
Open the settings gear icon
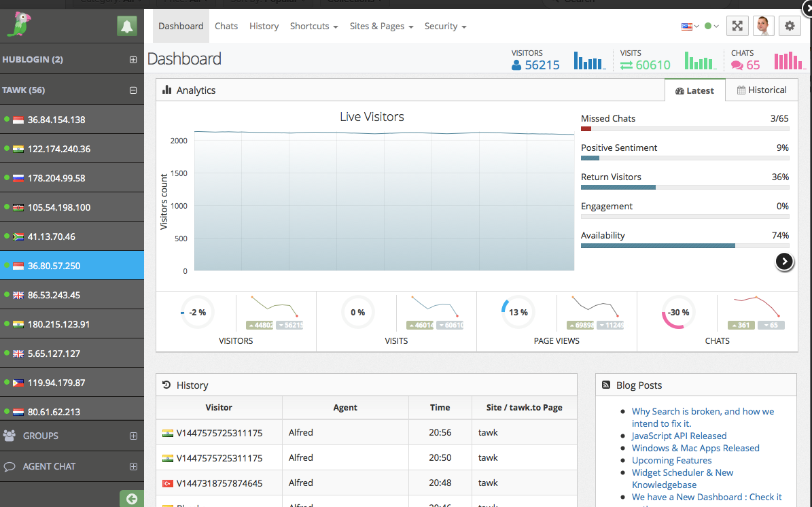pos(789,26)
